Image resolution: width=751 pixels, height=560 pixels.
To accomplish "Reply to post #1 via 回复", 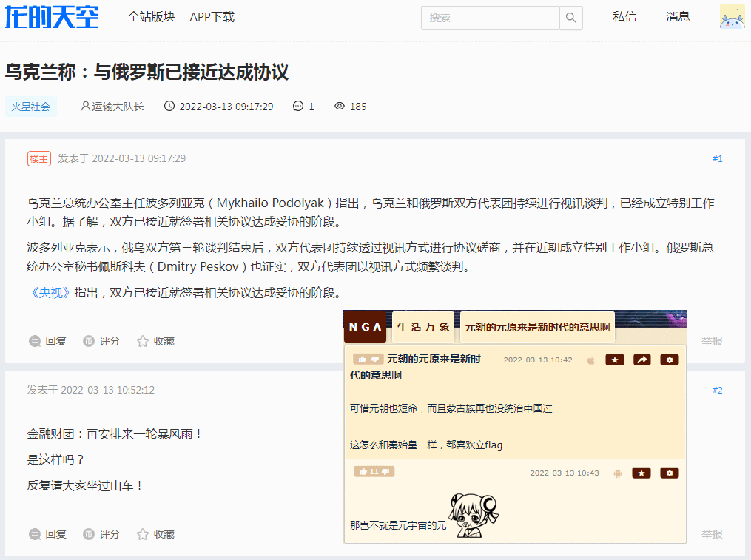I will pos(47,341).
